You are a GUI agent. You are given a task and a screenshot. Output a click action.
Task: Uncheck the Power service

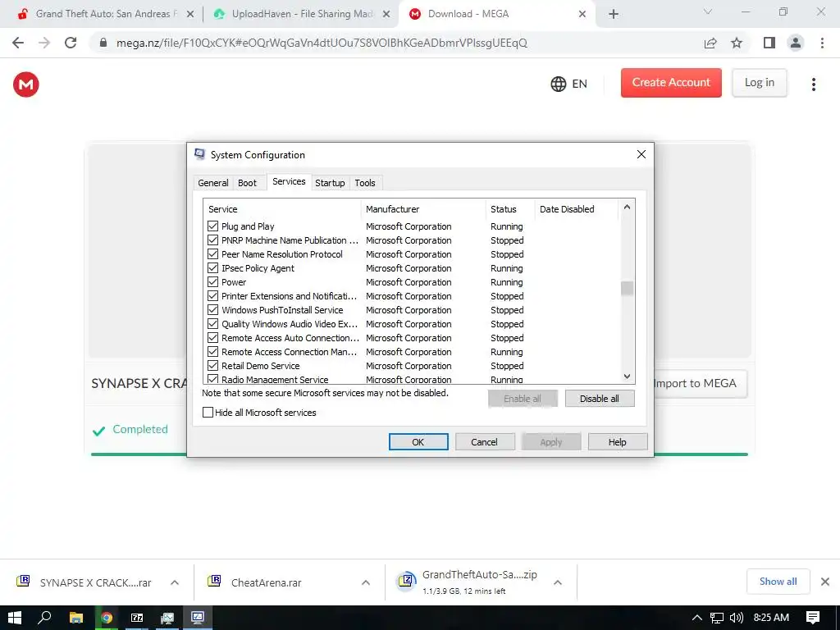click(x=212, y=282)
